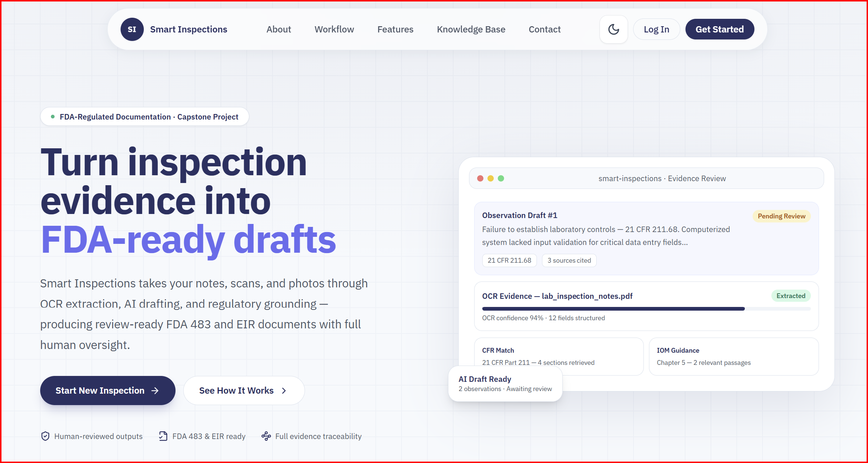868x463 pixels.
Task: Select the 21 CFR 211.68 tag
Action: [509, 260]
